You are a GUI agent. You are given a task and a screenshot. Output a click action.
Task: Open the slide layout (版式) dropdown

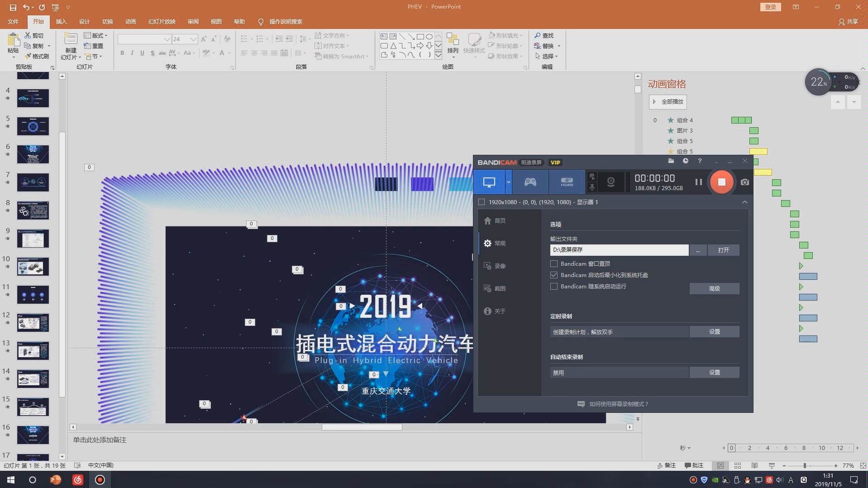(x=95, y=35)
